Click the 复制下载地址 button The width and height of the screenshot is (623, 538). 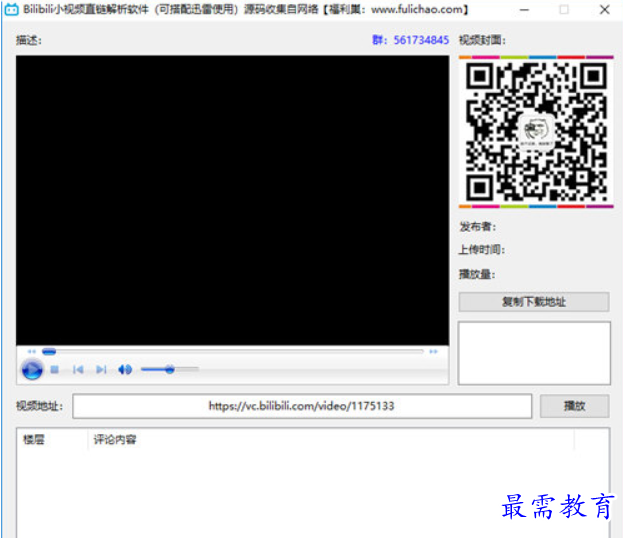click(x=534, y=302)
